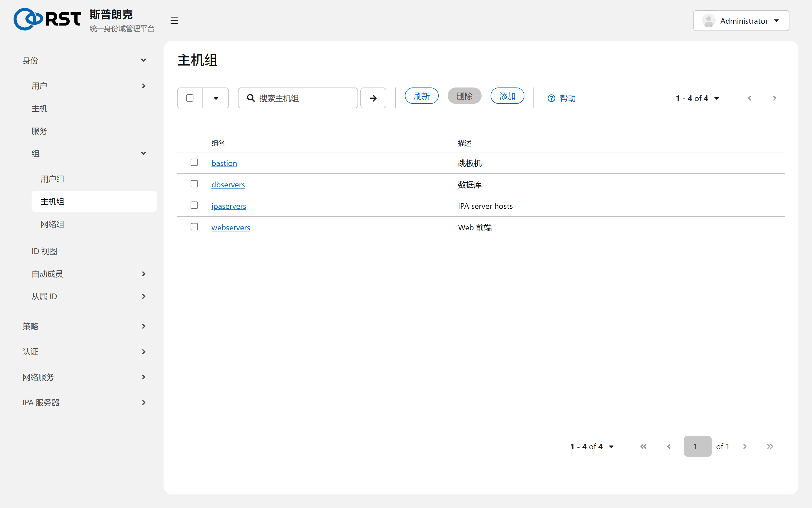Click top previous page chevron
The height and width of the screenshot is (508, 812).
tap(749, 98)
